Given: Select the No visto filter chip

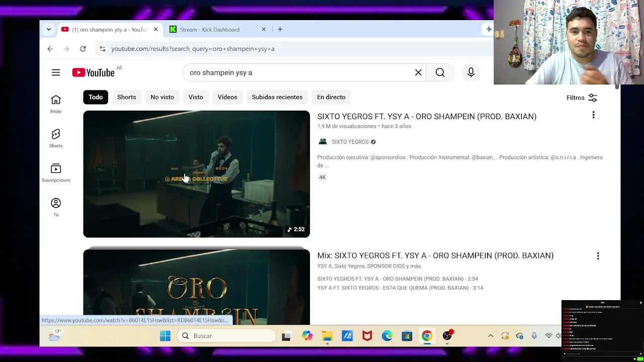Looking at the screenshot, I should (162, 97).
